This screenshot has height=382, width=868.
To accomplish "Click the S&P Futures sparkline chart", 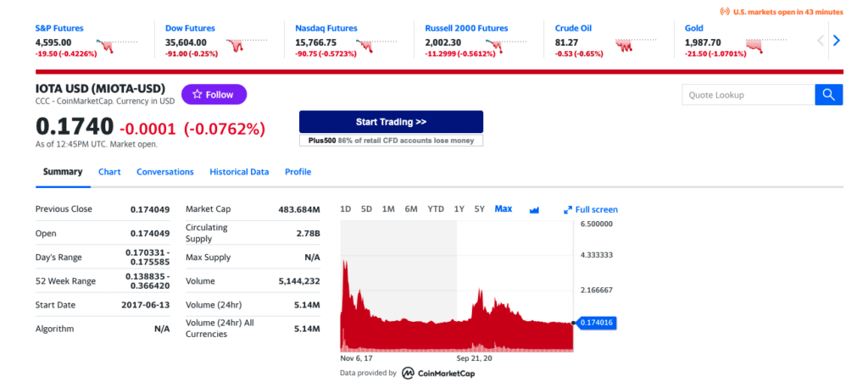I will coord(117,46).
